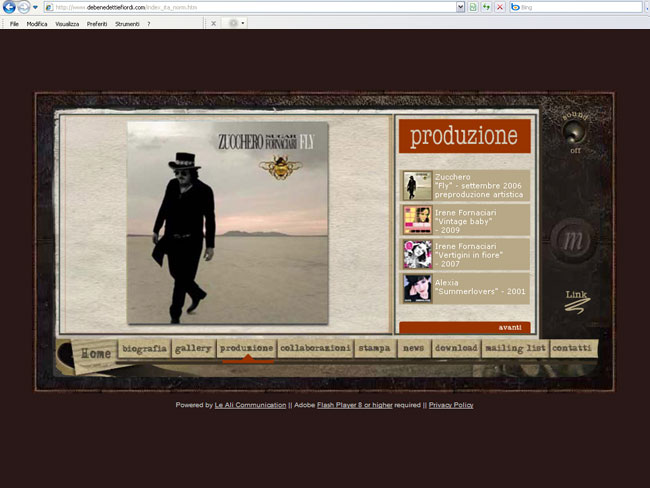Open the news tab
This screenshot has width=650, height=488.
click(413, 349)
